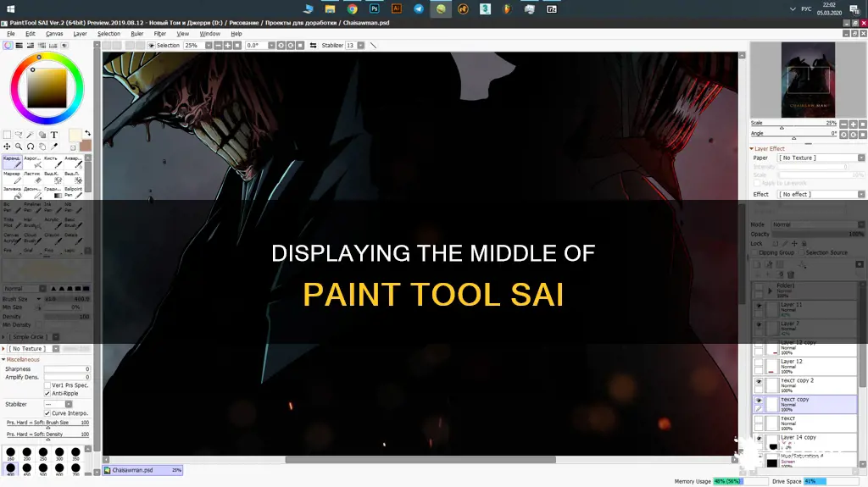Toggle visibility of текст copy 2 layer
This screenshot has width=868, height=487.
[x=759, y=382]
